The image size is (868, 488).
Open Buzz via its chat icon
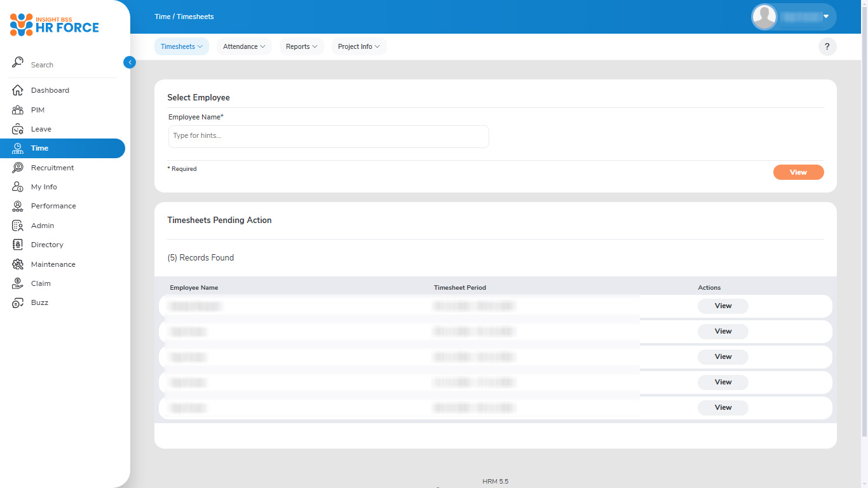(18, 303)
